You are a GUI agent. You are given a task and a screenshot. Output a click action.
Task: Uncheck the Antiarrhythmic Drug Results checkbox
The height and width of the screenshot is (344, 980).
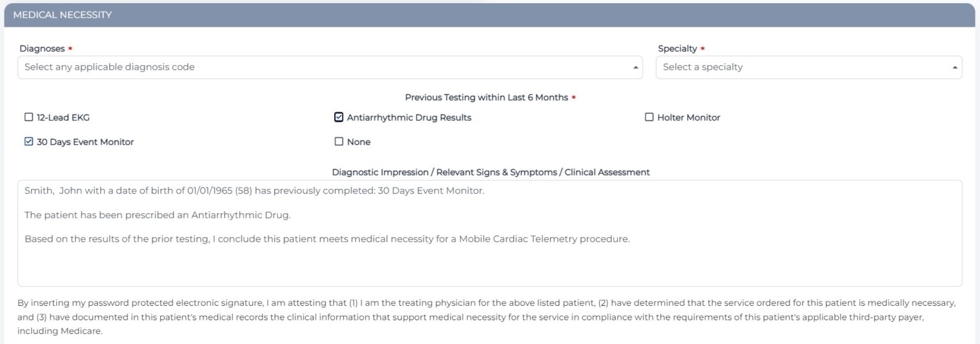(x=339, y=117)
